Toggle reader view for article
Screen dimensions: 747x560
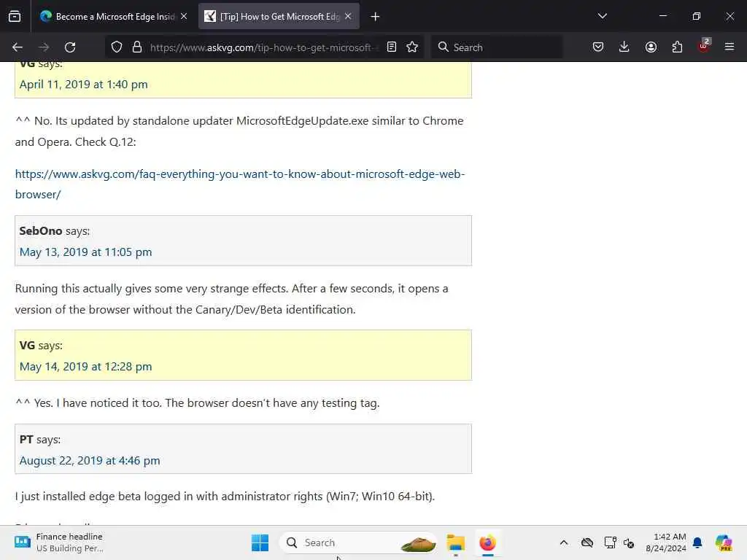point(392,47)
